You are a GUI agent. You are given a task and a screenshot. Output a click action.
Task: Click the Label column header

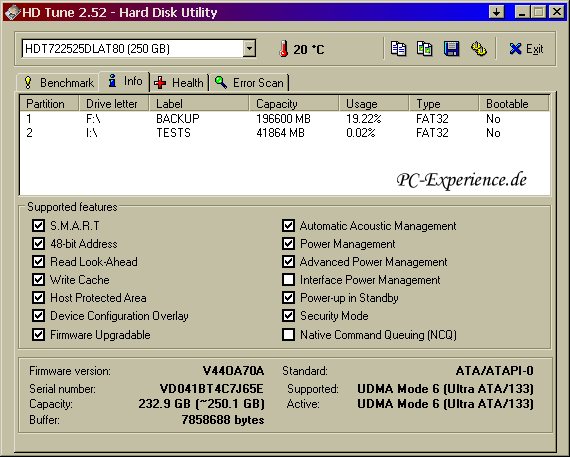199,104
